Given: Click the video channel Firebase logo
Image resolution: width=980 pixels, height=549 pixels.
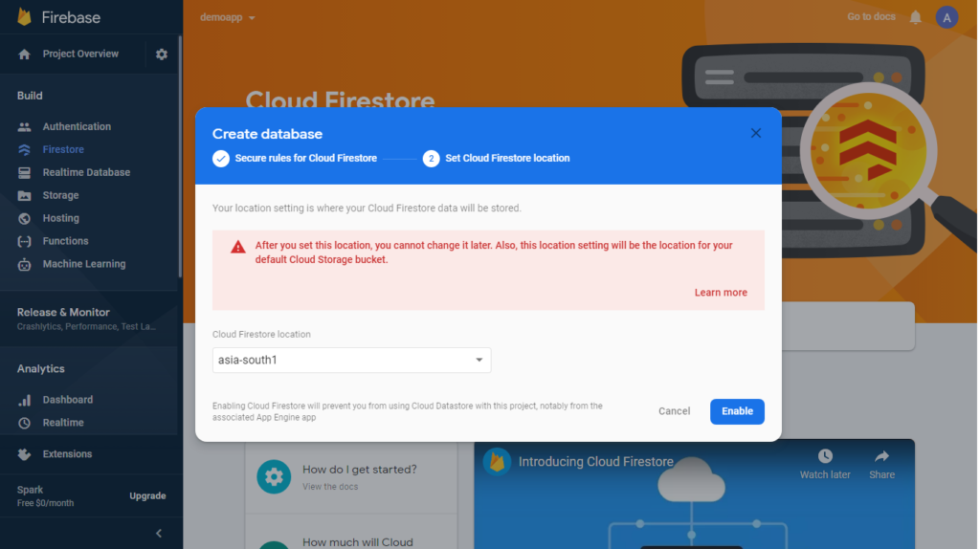Looking at the screenshot, I should coord(497,462).
